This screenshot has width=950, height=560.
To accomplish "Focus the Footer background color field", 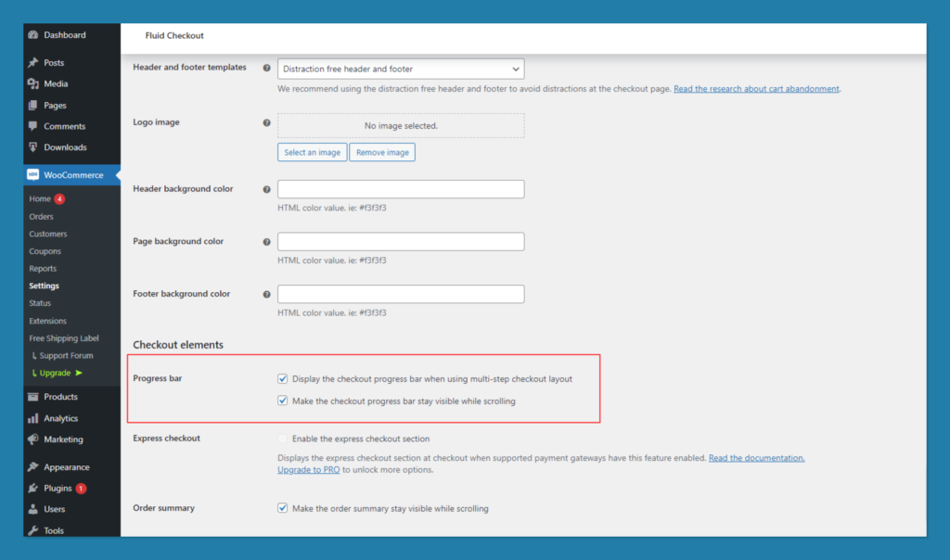I will click(x=401, y=294).
